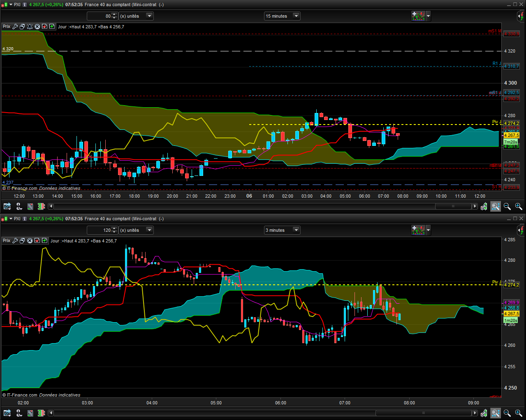
Task: Open order book bars icon below 3-minute chart
Action: pyautogui.click(x=41, y=413)
